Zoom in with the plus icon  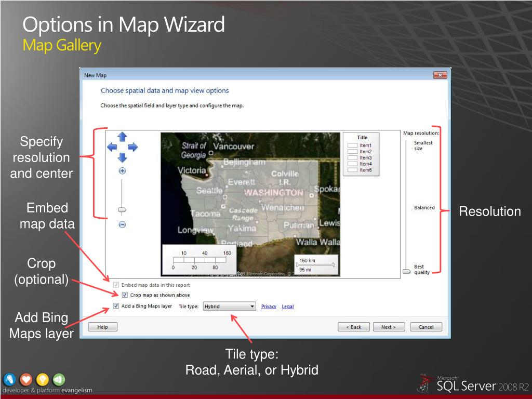pos(122,170)
